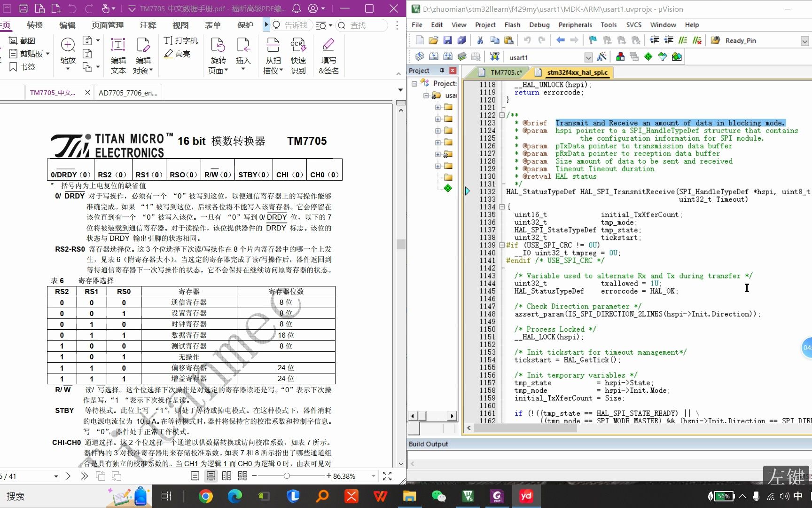Click the PDF search (查找) input field
The image size is (812, 508).
[362, 25]
